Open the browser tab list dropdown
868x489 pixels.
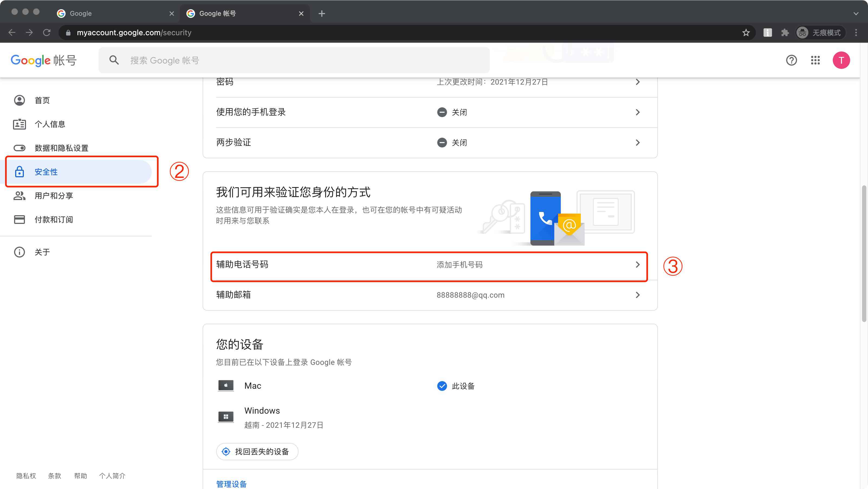pyautogui.click(x=856, y=14)
